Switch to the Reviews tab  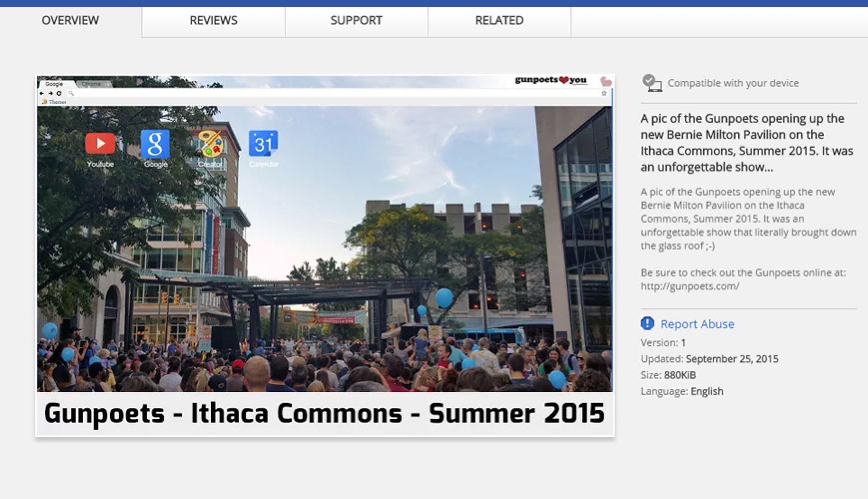pyautogui.click(x=213, y=20)
